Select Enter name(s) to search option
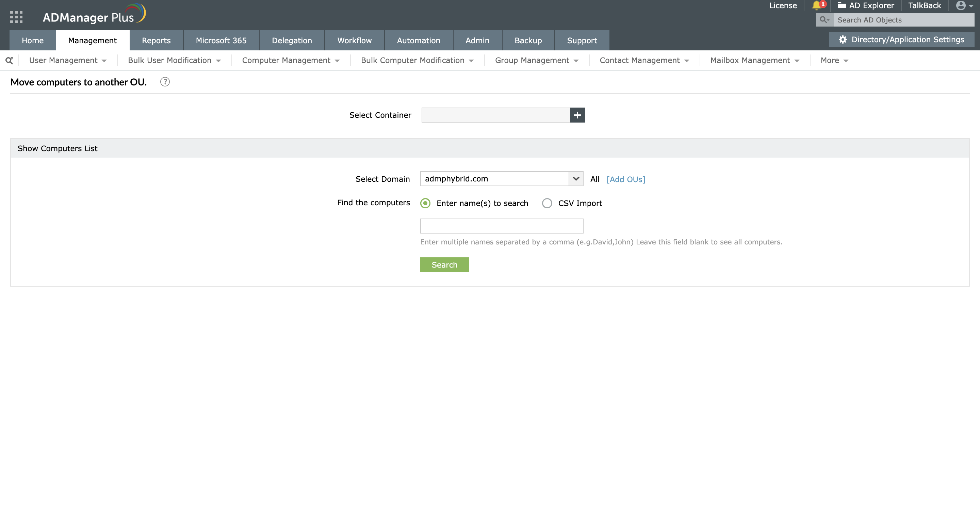This screenshot has height=529, width=980. point(425,203)
